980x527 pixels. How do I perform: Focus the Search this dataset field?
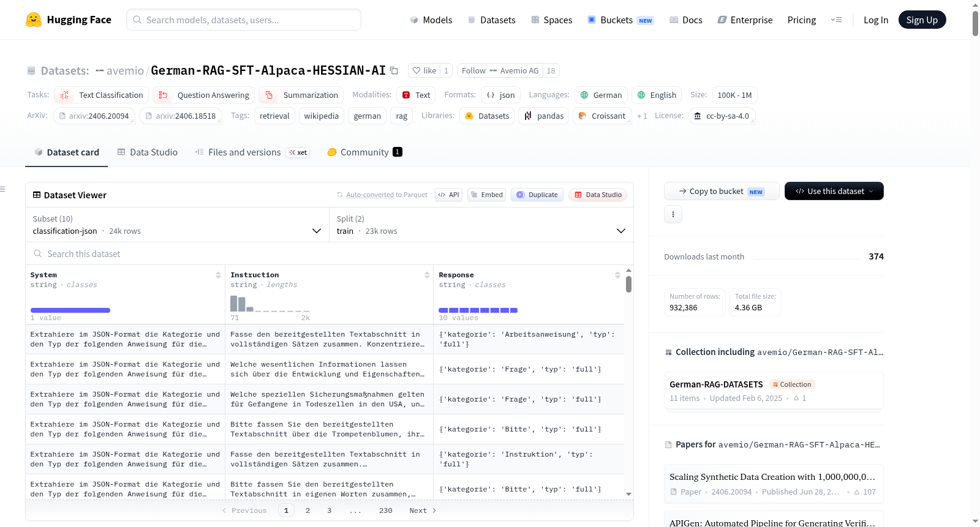click(x=330, y=254)
